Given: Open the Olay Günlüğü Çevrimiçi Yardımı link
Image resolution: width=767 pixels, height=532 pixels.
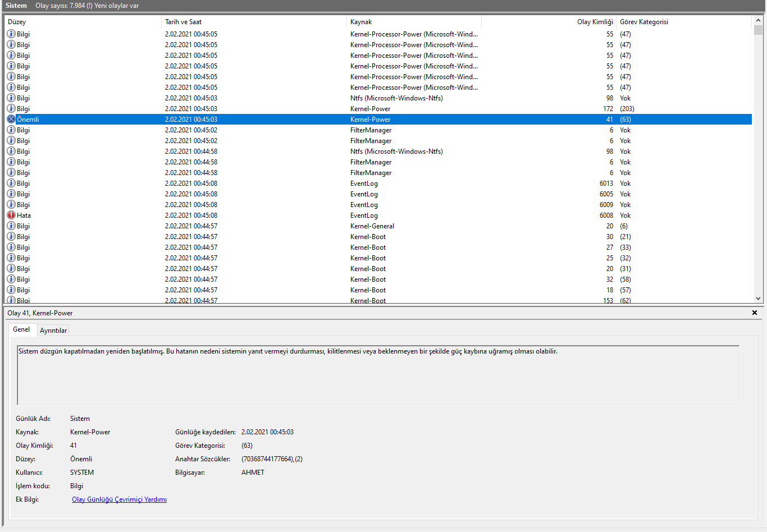Looking at the screenshot, I should (119, 499).
